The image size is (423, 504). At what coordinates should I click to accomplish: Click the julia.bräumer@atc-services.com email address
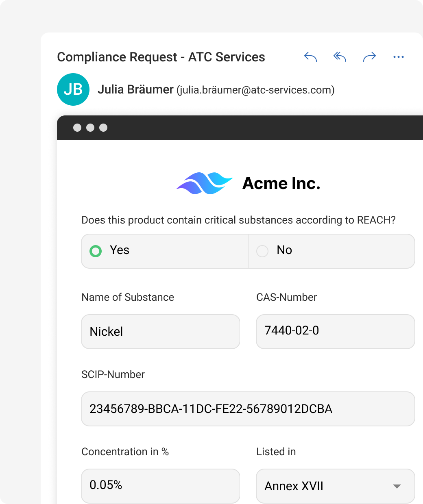pyautogui.click(x=255, y=90)
